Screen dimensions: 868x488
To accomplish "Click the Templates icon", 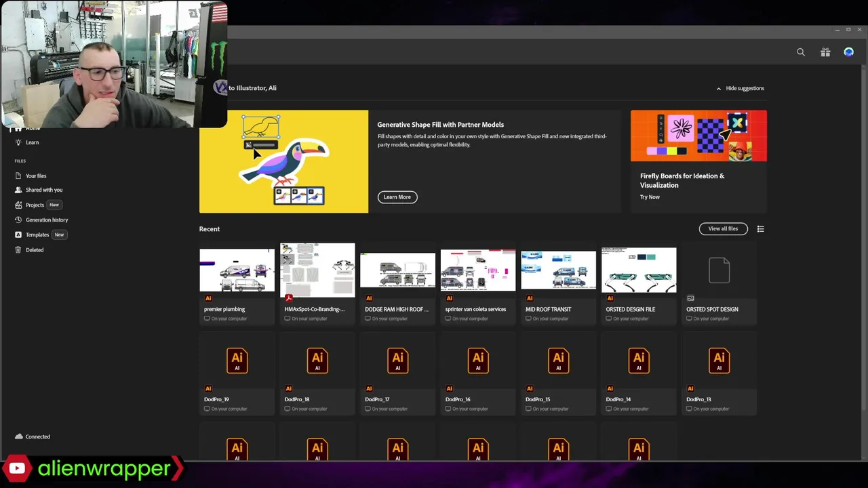I will click(18, 235).
